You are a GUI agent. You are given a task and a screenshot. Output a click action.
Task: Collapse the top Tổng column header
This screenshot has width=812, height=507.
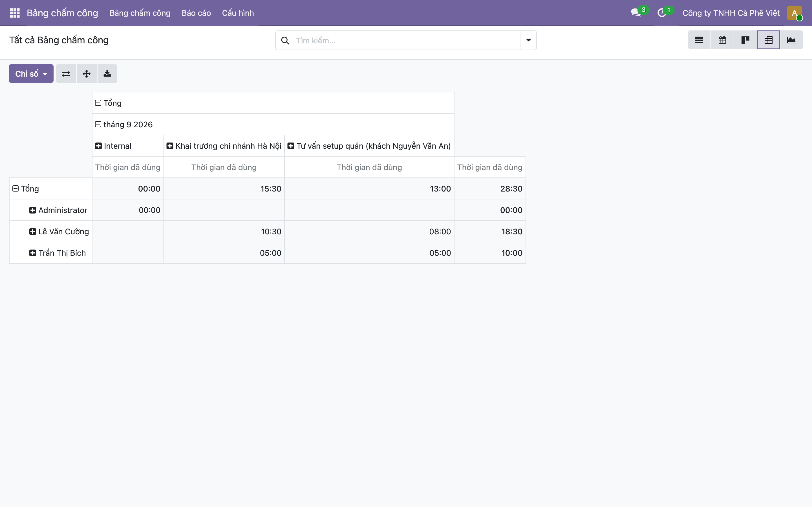[x=108, y=103]
